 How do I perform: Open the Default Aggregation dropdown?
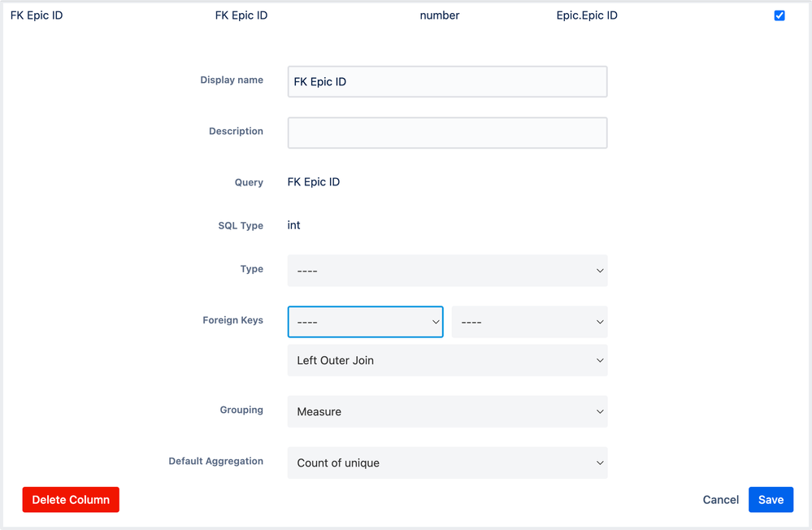coord(447,463)
